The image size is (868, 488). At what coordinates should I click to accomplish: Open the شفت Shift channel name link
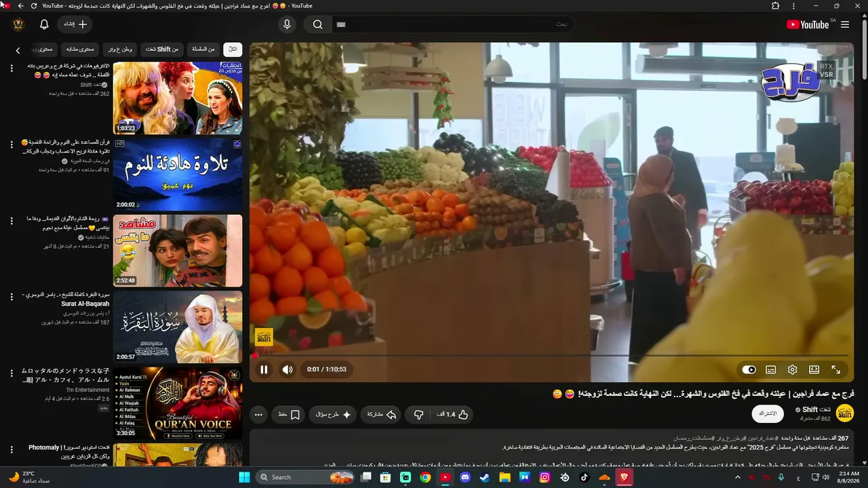click(x=816, y=409)
